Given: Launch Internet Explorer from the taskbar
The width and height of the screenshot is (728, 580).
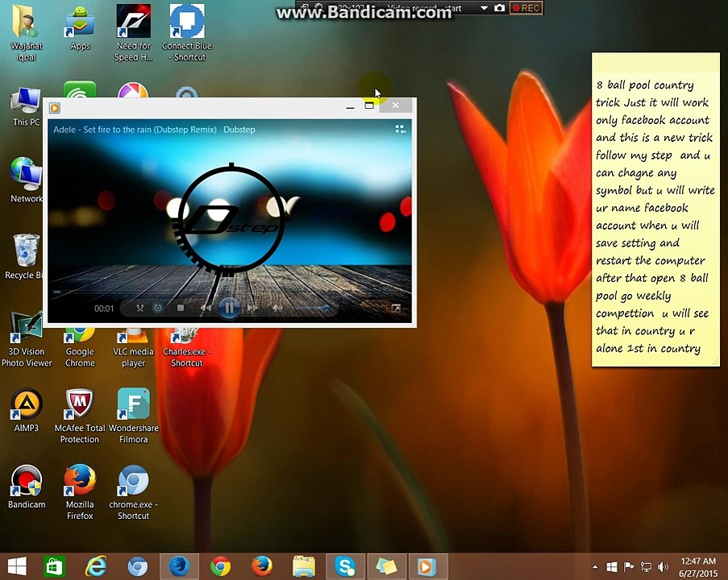Looking at the screenshot, I should [96, 566].
